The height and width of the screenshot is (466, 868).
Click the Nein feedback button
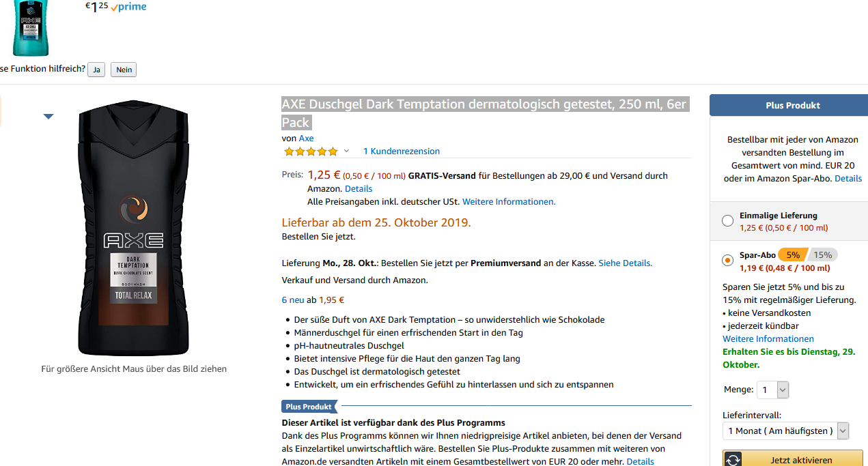pyautogui.click(x=124, y=70)
